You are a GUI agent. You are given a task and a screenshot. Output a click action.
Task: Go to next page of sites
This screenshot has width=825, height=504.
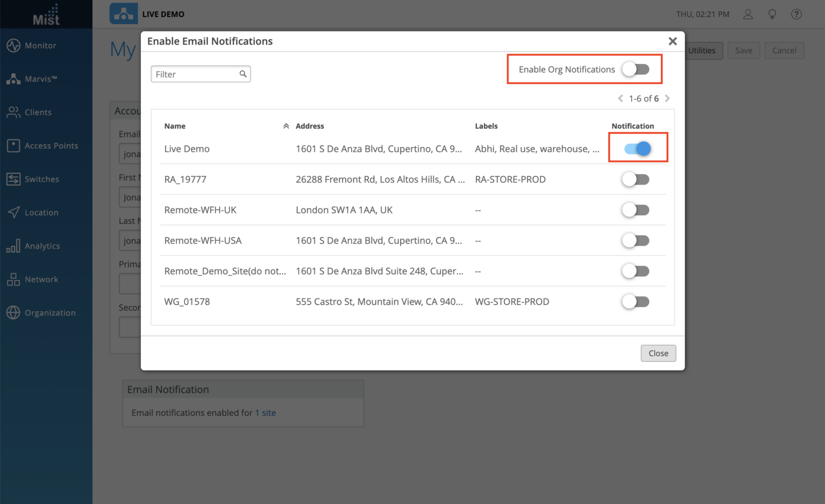click(x=668, y=98)
